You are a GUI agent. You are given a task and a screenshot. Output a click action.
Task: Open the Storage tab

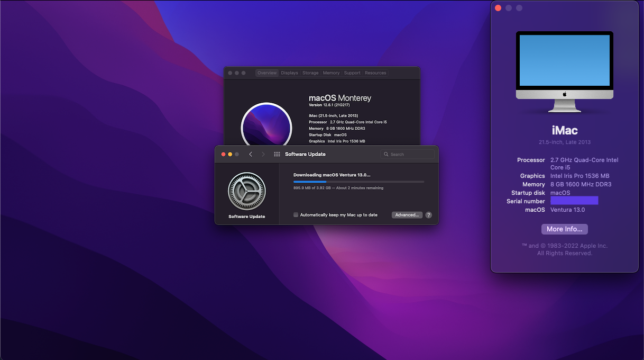point(310,73)
